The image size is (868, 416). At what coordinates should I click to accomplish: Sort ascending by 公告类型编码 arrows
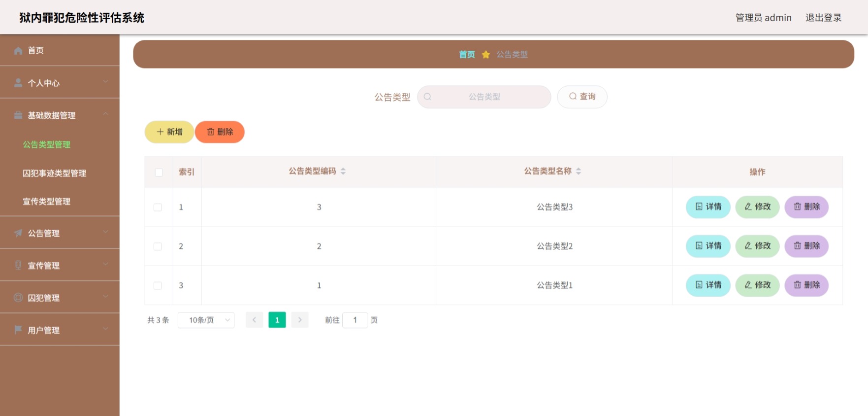coord(343,169)
